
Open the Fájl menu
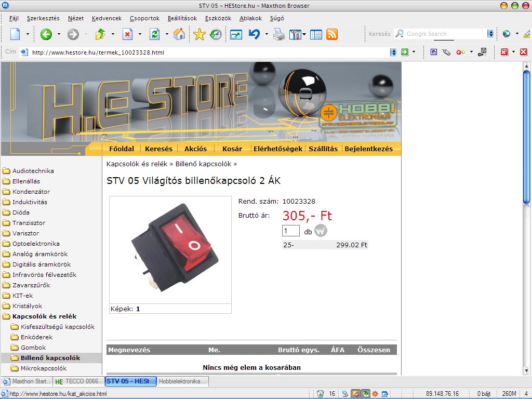pos(14,18)
